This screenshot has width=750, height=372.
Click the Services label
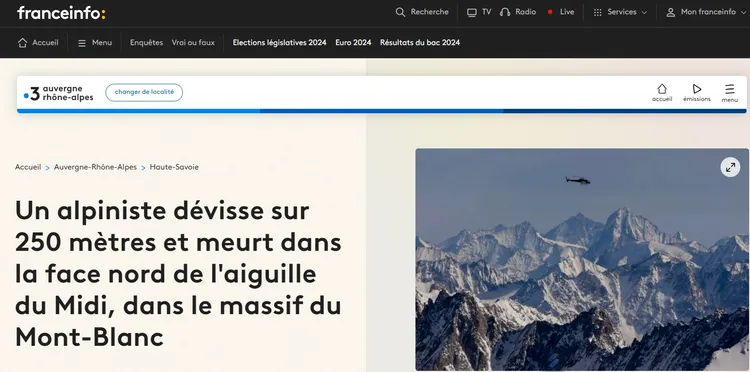point(622,12)
